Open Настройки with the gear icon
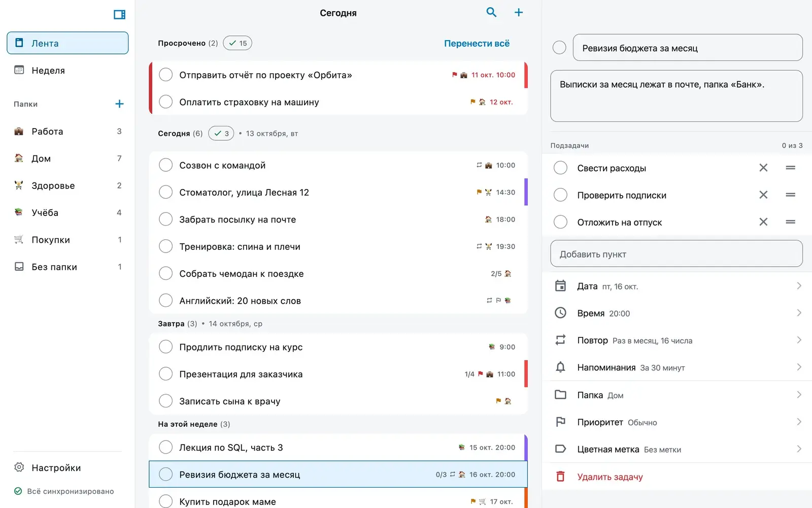The image size is (812, 508). pyautogui.click(x=19, y=467)
